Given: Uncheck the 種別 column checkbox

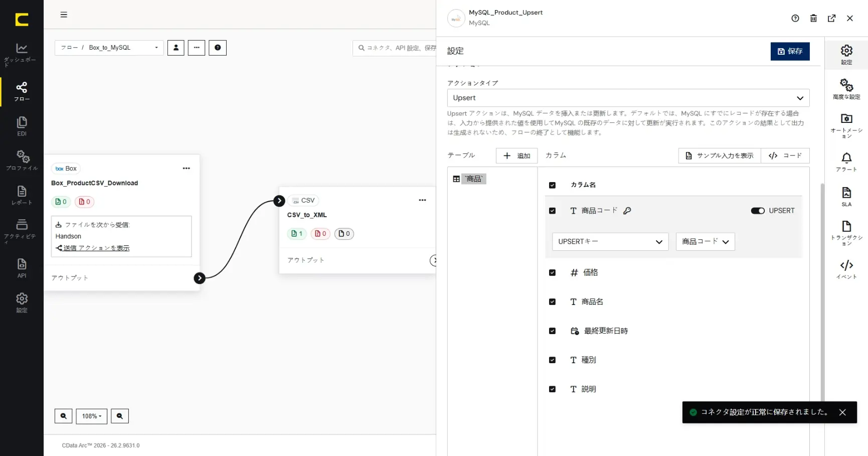Looking at the screenshot, I should [552, 360].
